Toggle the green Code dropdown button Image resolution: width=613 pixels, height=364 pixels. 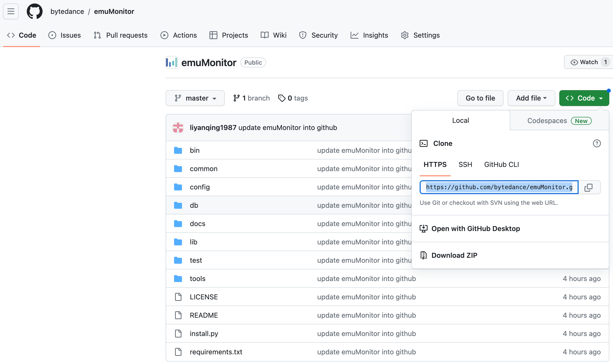[x=584, y=98]
